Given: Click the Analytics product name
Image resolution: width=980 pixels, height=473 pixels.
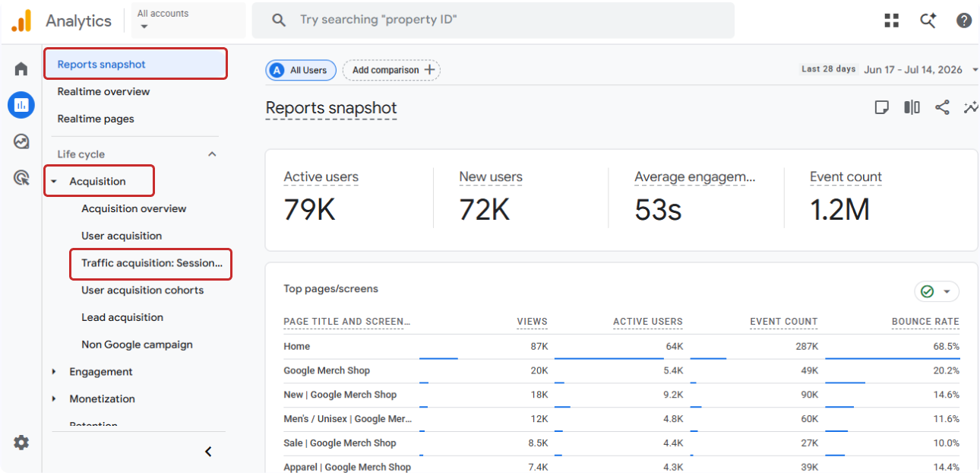Looking at the screenshot, I should pos(78,21).
